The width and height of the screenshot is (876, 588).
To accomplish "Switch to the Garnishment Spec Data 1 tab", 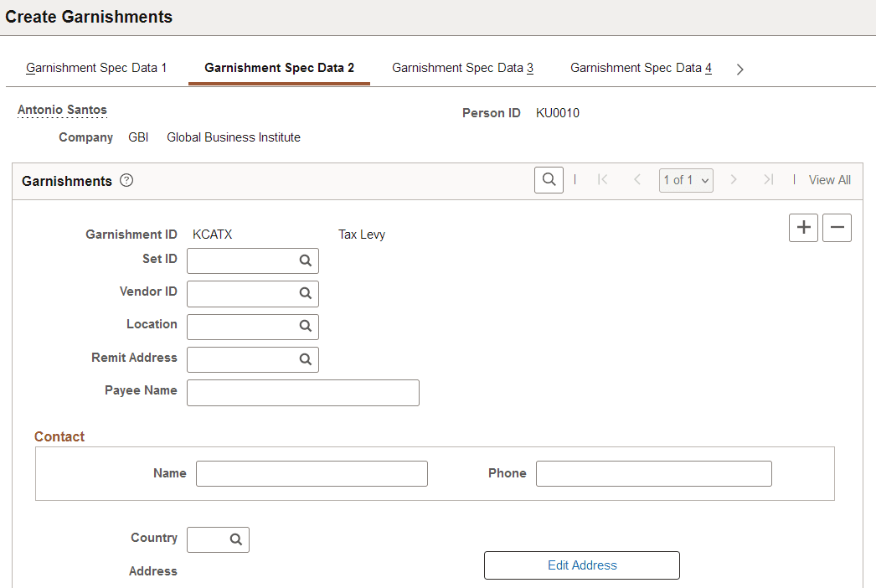I will click(95, 67).
